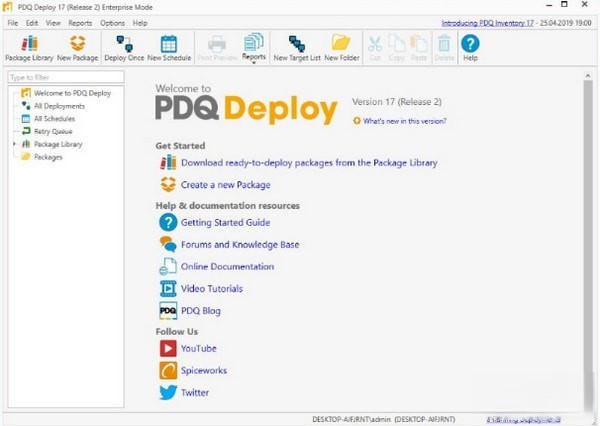
Task: Open the Online Documentation link
Action: tap(227, 266)
